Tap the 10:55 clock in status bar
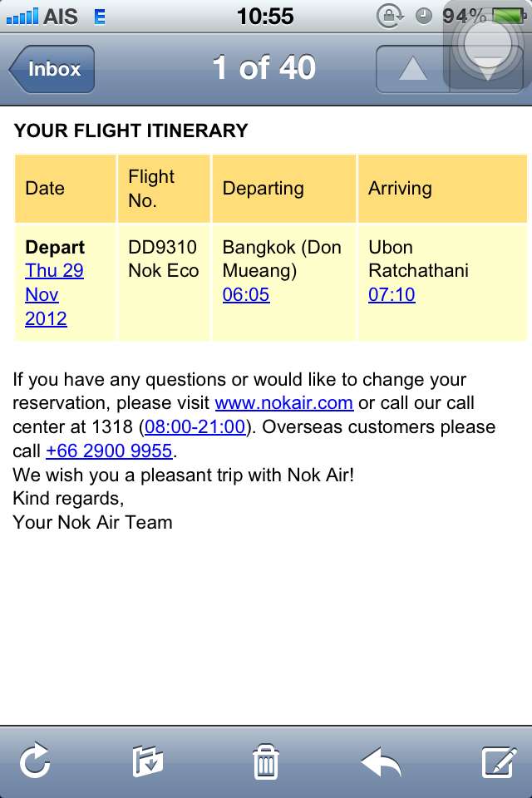Image resolution: width=532 pixels, height=798 pixels. coord(265,16)
